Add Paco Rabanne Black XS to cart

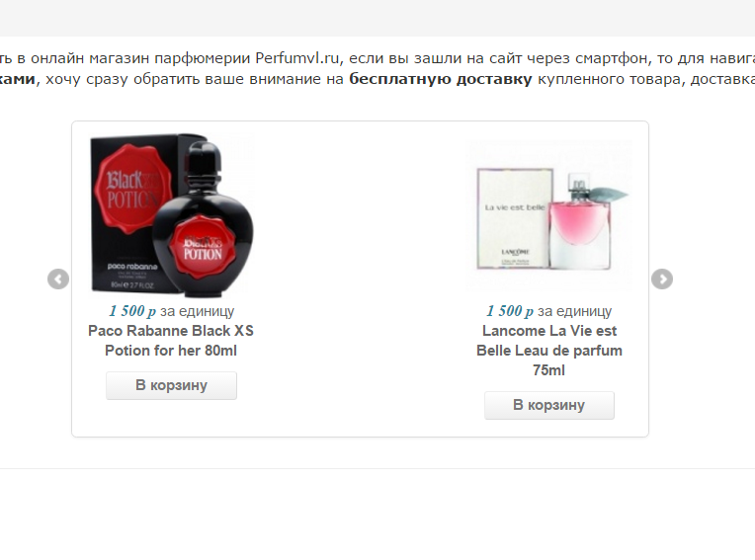coord(171,385)
